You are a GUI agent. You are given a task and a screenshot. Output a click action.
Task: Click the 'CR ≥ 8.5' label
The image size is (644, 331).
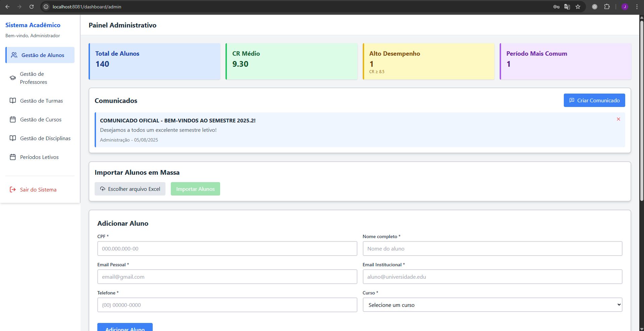point(377,71)
